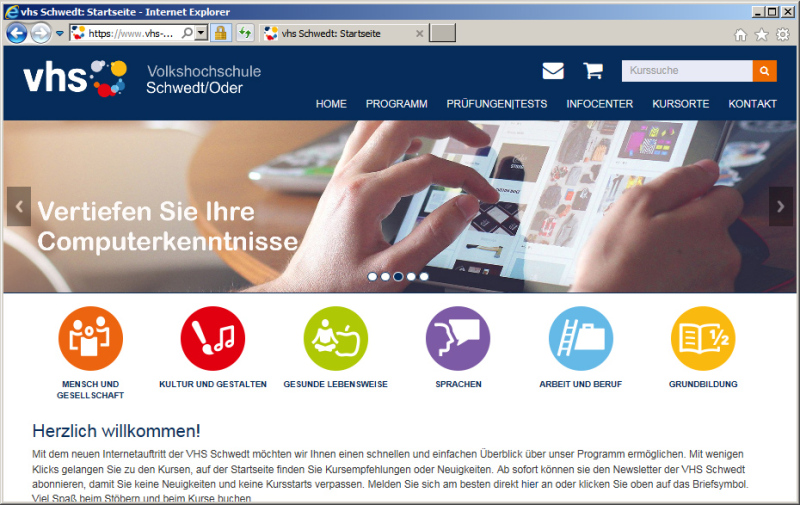This screenshot has height=505, width=800.
Task: Select the Grundbildung category icon
Action: pyautogui.click(x=703, y=338)
